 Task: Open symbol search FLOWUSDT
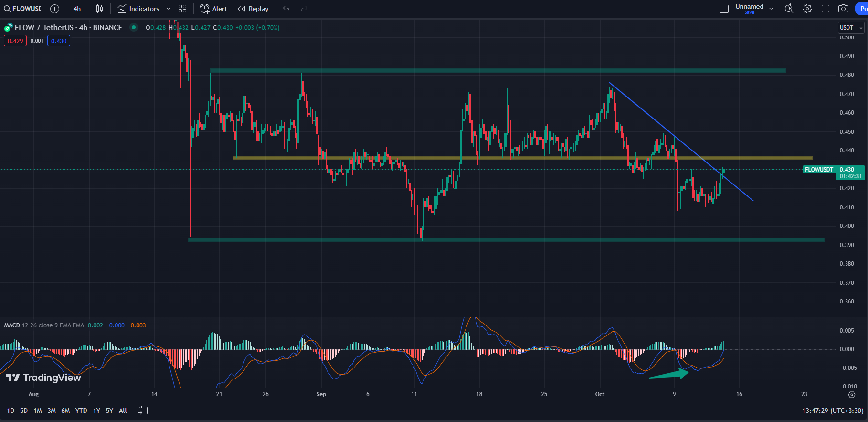coord(22,9)
